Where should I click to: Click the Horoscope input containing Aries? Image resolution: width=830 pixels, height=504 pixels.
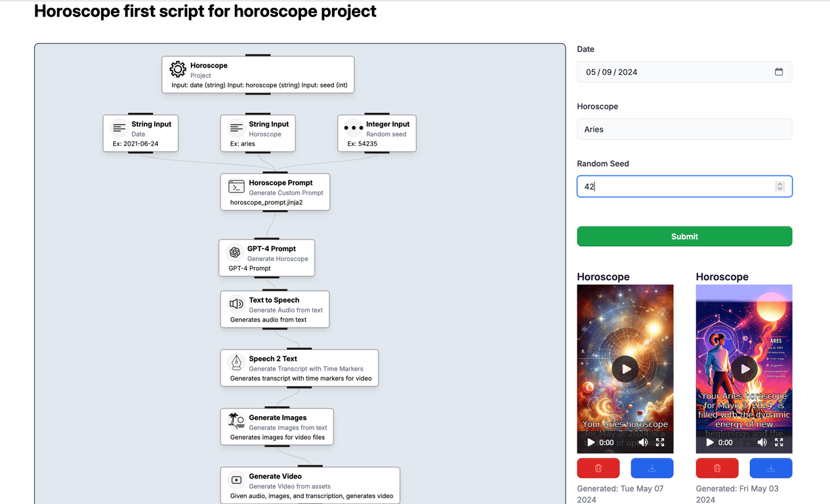[x=684, y=129]
